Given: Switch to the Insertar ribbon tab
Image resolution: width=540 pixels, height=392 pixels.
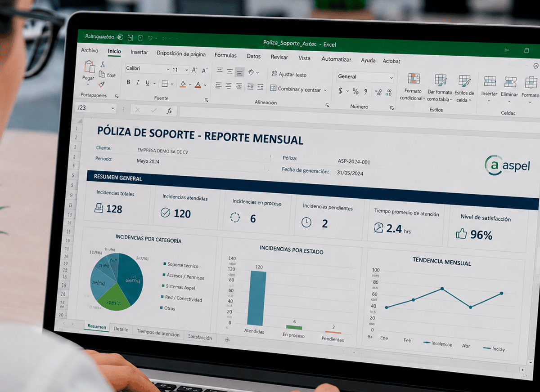Looking at the screenshot, I should 139,52.
